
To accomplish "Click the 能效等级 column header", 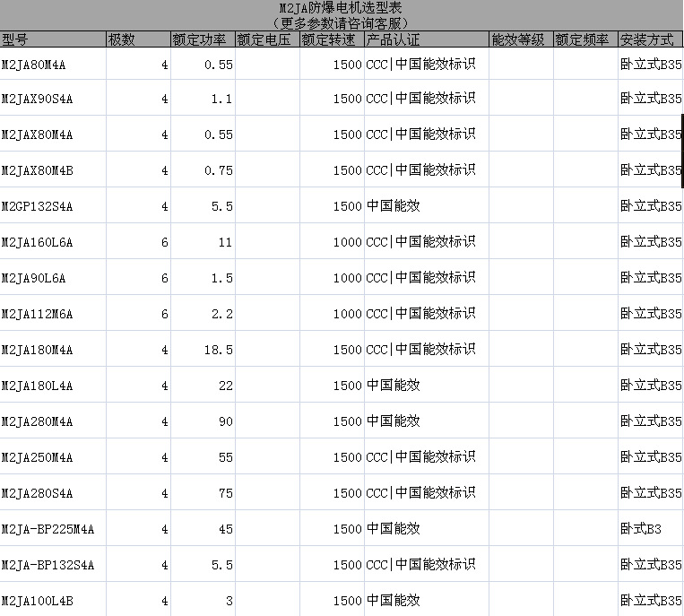I will pos(520,40).
